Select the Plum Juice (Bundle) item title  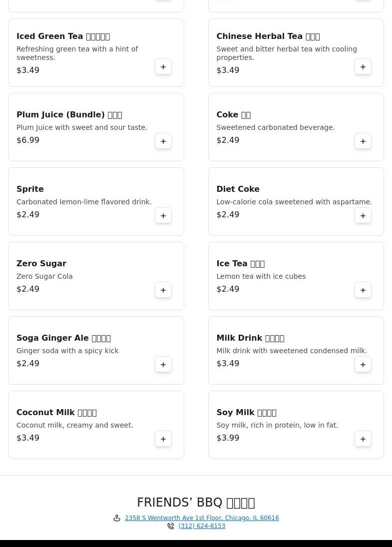click(x=69, y=115)
